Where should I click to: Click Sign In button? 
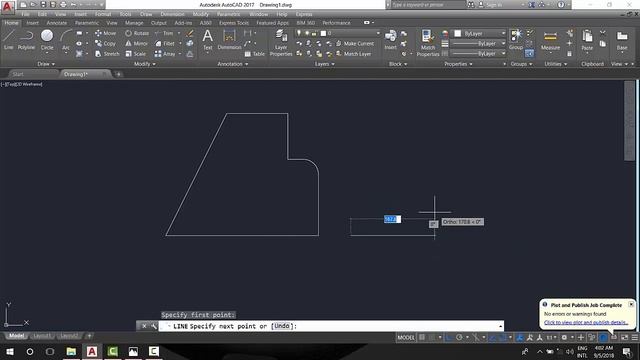(x=489, y=4)
